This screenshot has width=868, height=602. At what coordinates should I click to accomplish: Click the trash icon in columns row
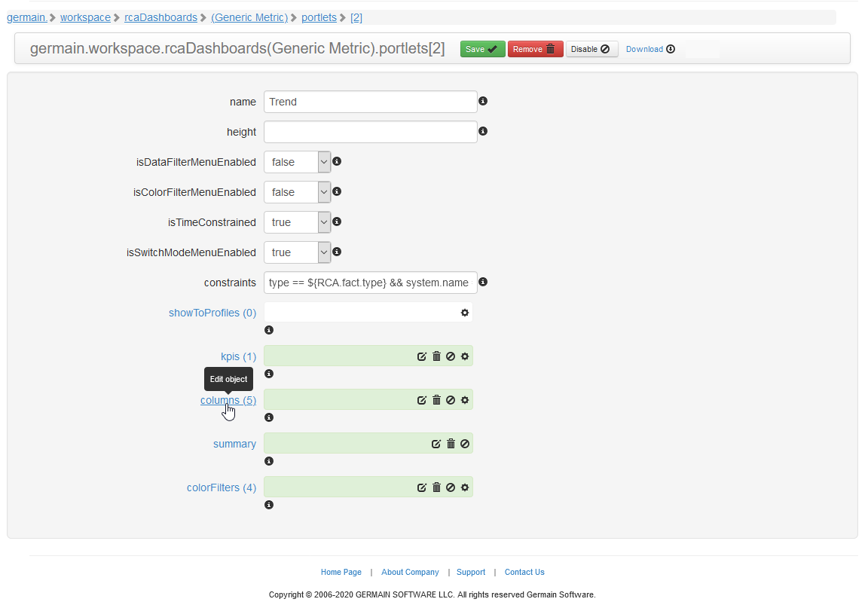pos(436,400)
